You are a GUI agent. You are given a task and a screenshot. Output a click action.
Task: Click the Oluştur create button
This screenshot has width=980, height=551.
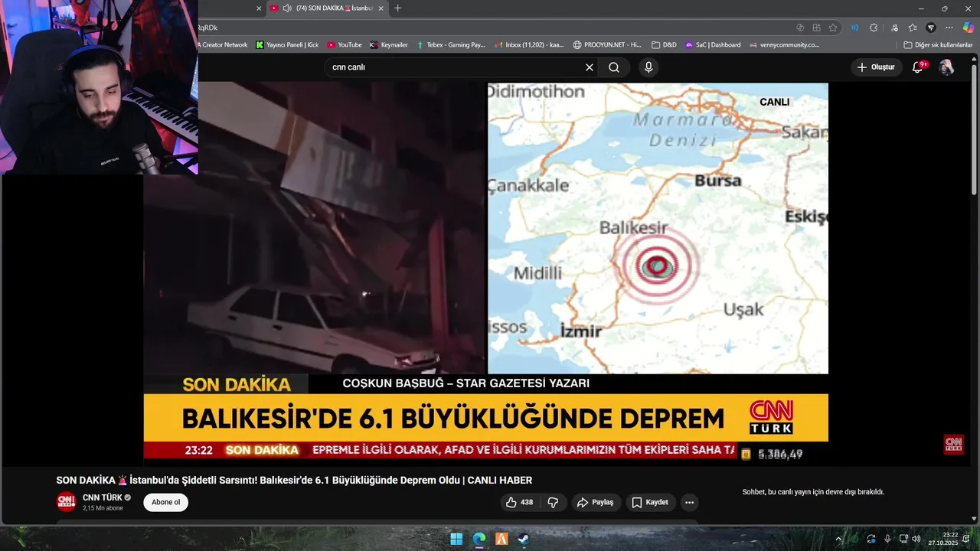(x=875, y=67)
